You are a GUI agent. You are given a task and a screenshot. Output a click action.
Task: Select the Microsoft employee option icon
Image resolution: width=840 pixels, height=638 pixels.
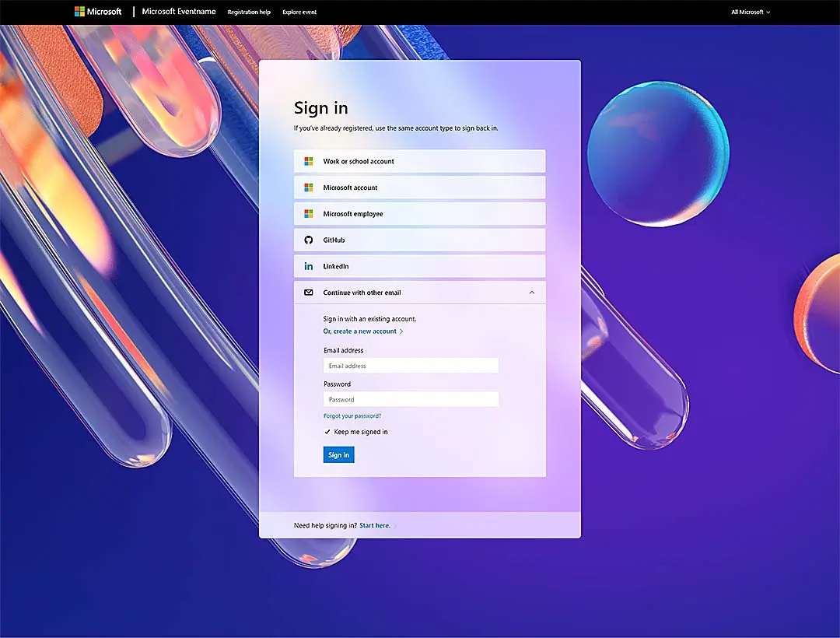tap(309, 213)
